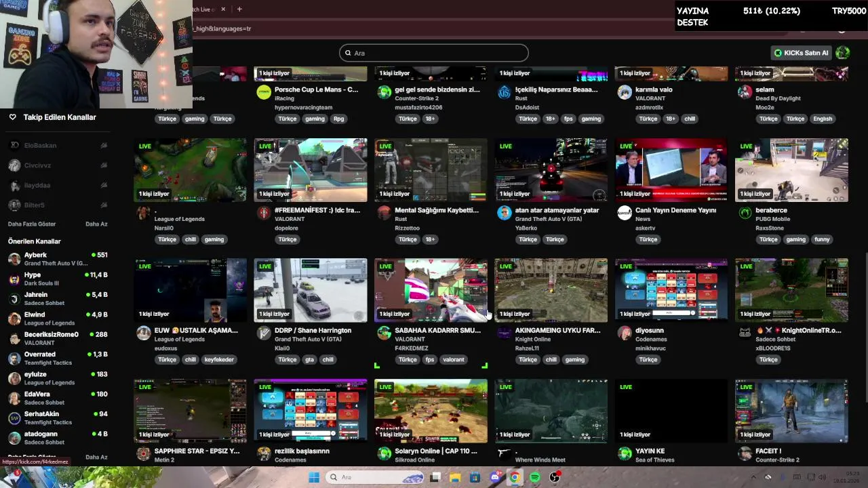Click the SerhatAkin channel avatar in the sidebar

click(x=14, y=418)
